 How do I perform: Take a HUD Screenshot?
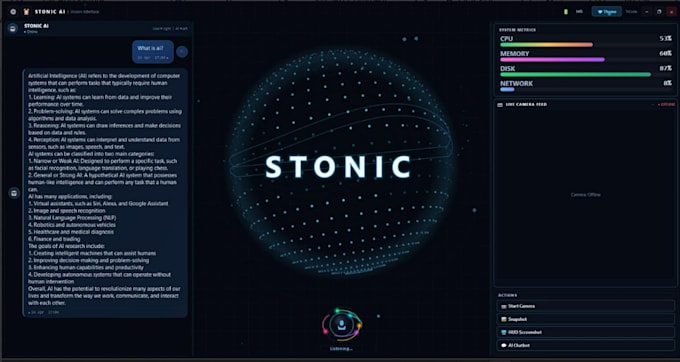click(x=585, y=332)
